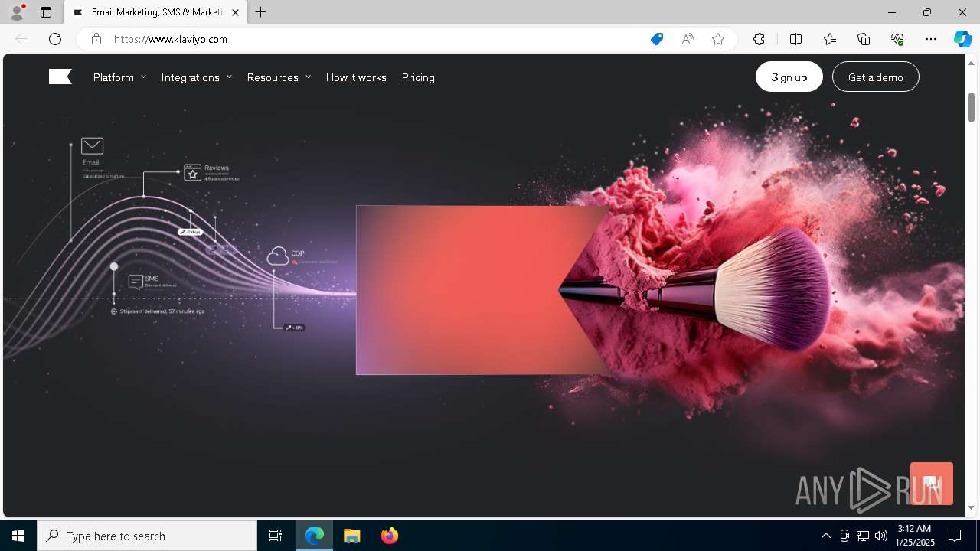The image size is (980, 551).
Task: Open the How it works page
Action: [x=356, y=77]
